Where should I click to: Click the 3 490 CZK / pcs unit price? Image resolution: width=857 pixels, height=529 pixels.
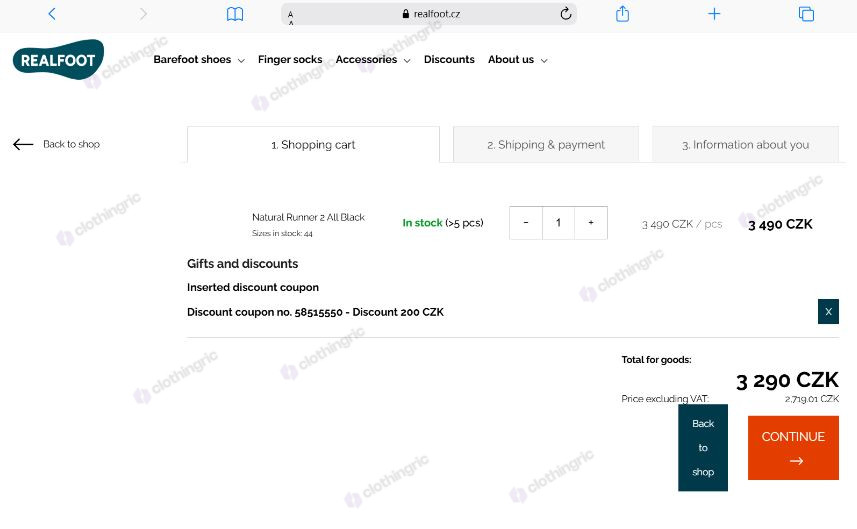[682, 224]
